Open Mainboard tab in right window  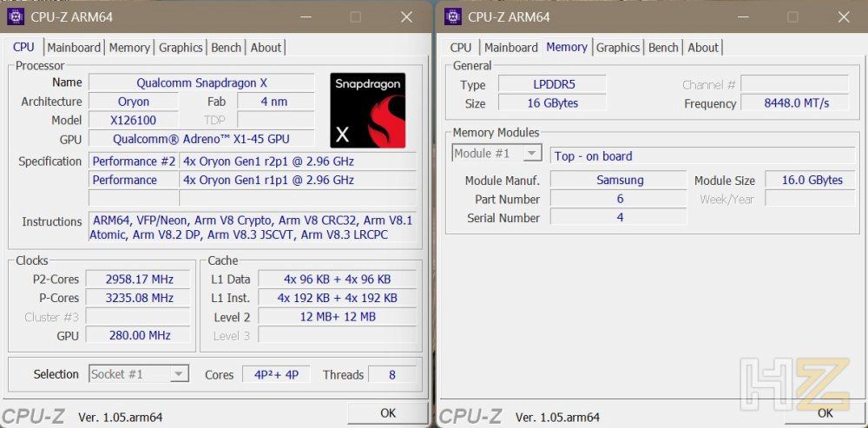click(511, 48)
